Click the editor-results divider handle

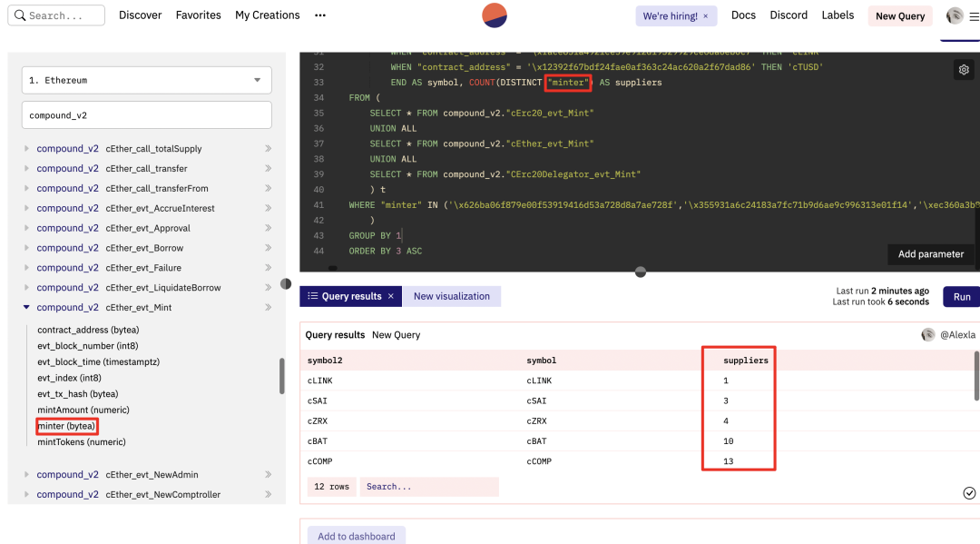click(640, 272)
